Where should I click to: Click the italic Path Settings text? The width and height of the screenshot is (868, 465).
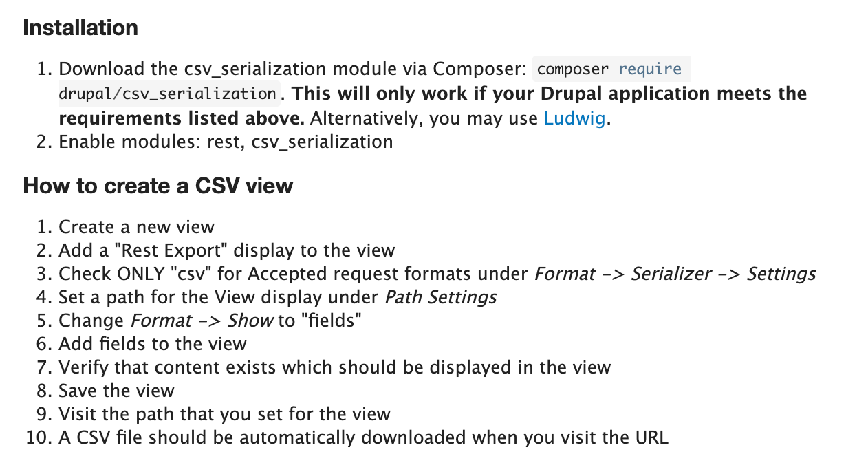click(440, 297)
